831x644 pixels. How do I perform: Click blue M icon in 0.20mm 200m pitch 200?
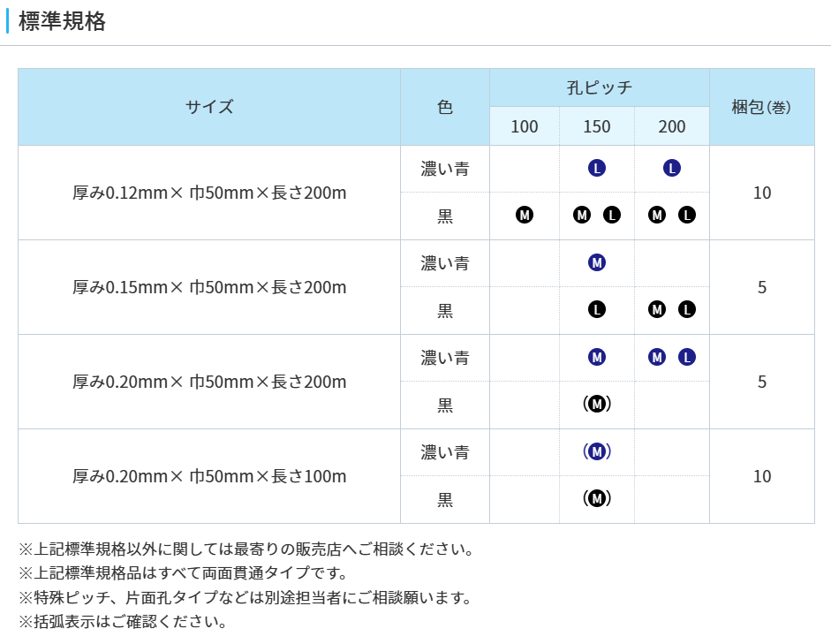tap(656, 357)
